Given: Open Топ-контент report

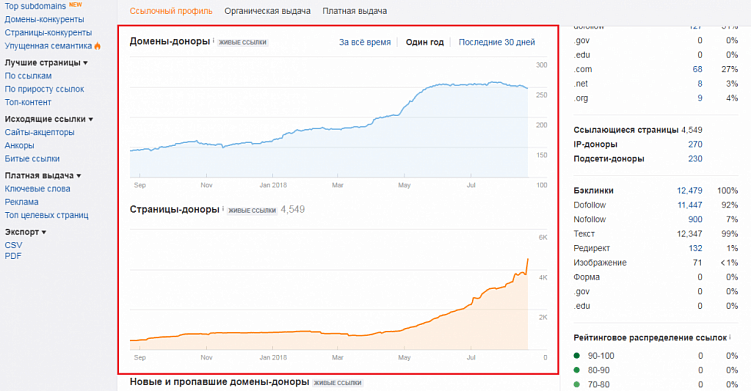Looking at the screenshot, I should click(x=28, y=102).
